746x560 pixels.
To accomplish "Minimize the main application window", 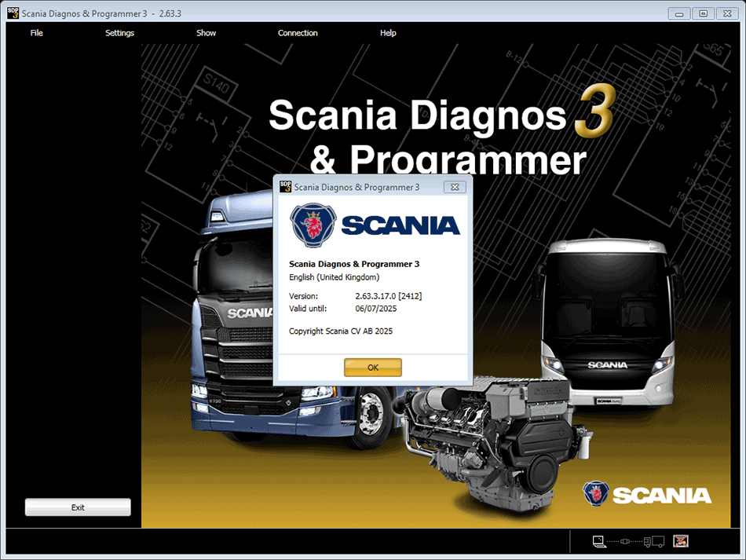I will tap(679, 13).
